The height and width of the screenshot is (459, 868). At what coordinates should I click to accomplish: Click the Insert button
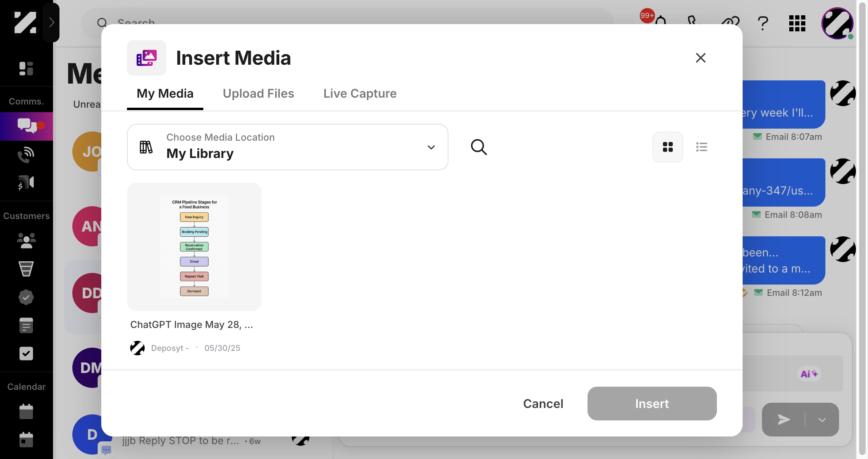point(652,404)
